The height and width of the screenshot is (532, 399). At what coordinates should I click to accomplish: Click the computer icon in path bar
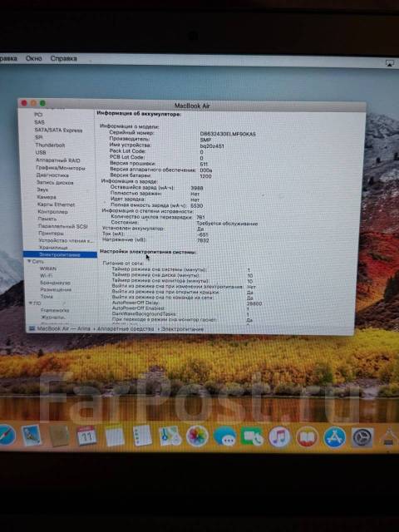point(32,328)
